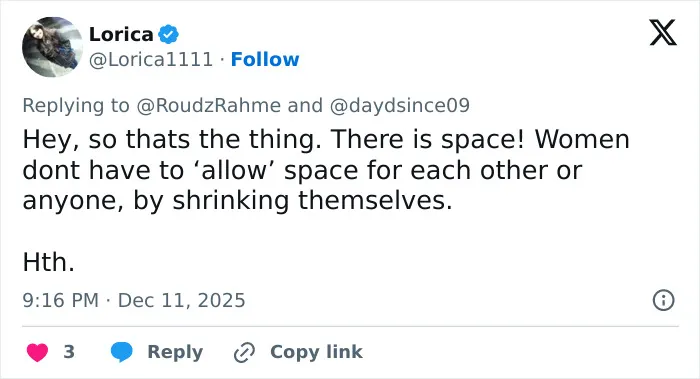Like the tweet with the pink heart icon
This screenshot has height=379, width=700.
click(x=38, y=352)
